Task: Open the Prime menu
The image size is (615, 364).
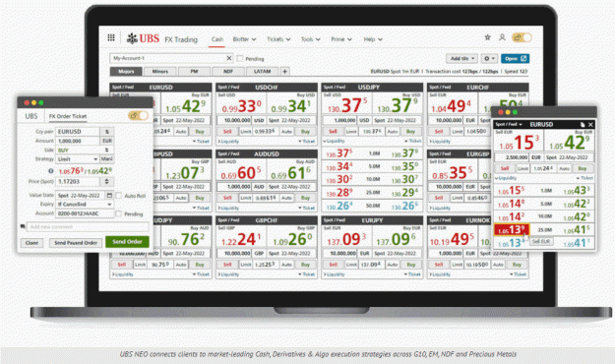Action: coord(341,39)
